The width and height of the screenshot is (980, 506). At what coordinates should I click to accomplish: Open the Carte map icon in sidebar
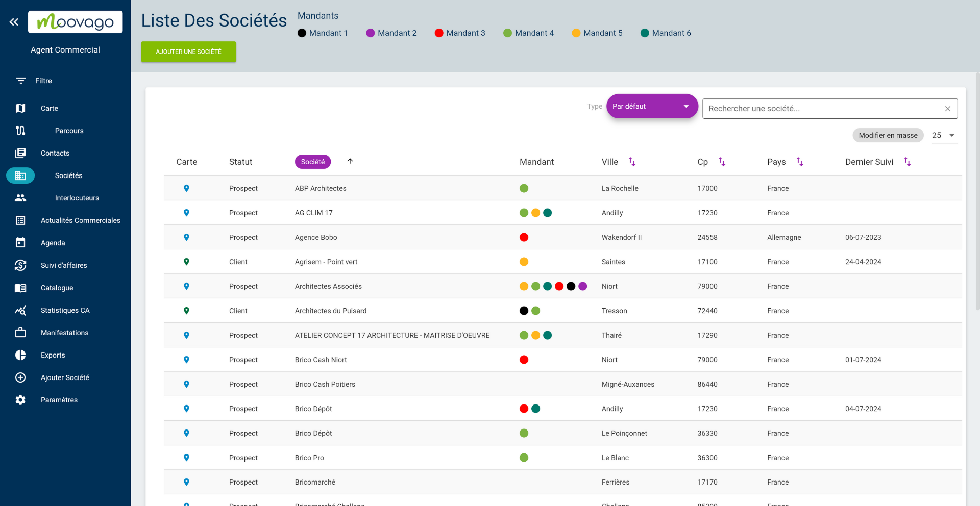[x=20, y=108]
